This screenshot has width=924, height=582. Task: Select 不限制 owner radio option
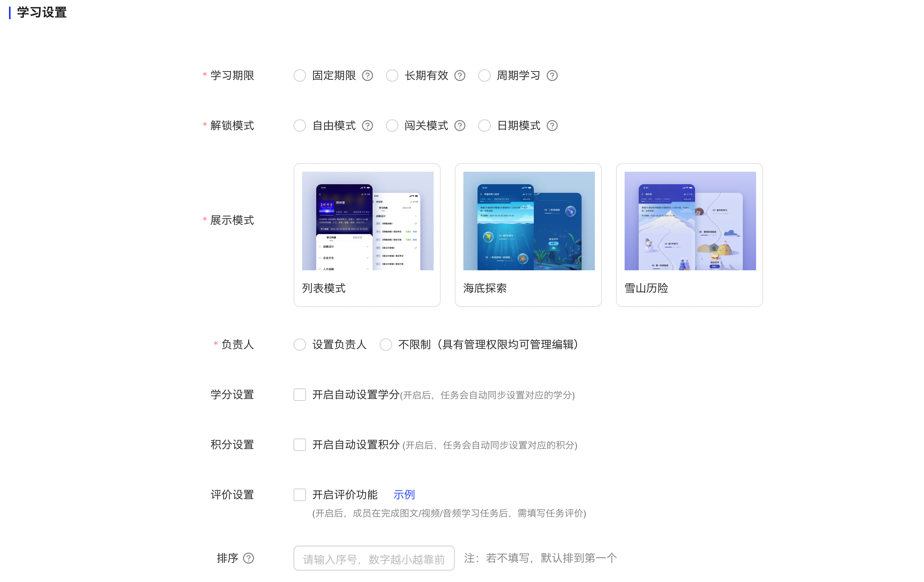point(386,345)
